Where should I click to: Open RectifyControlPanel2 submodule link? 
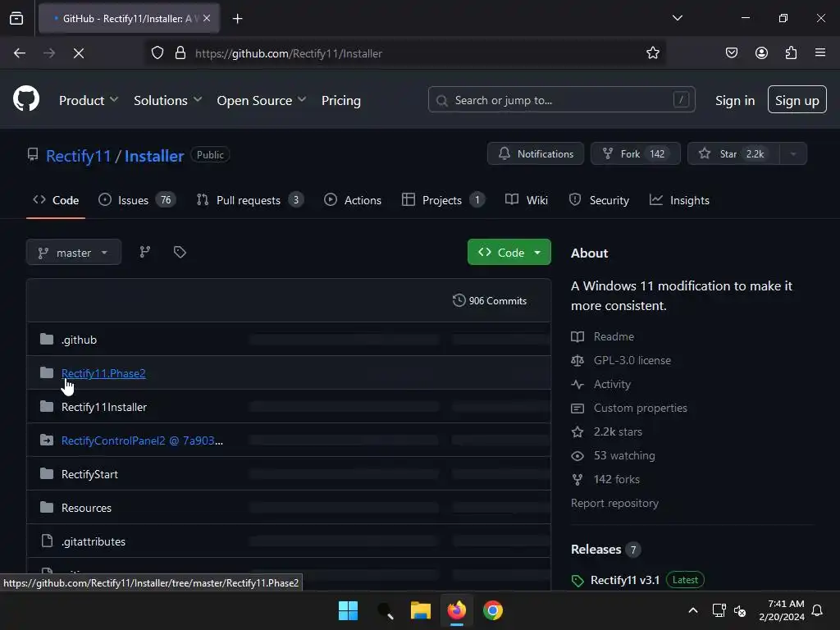coord(142,441)
